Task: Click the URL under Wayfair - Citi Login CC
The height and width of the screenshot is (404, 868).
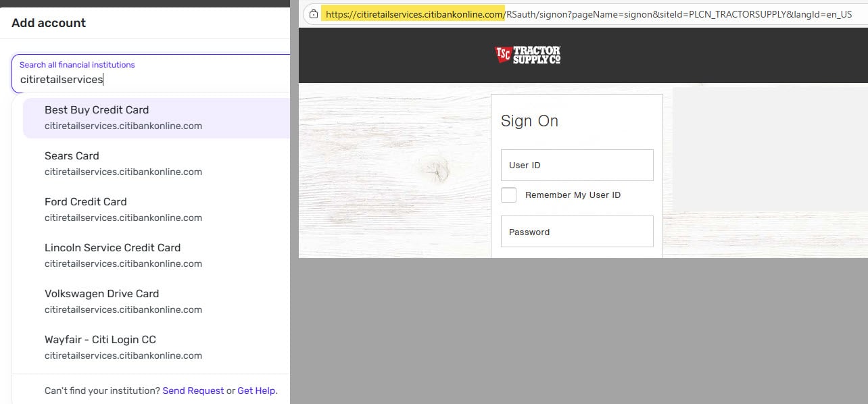Action: click(123, 355)
